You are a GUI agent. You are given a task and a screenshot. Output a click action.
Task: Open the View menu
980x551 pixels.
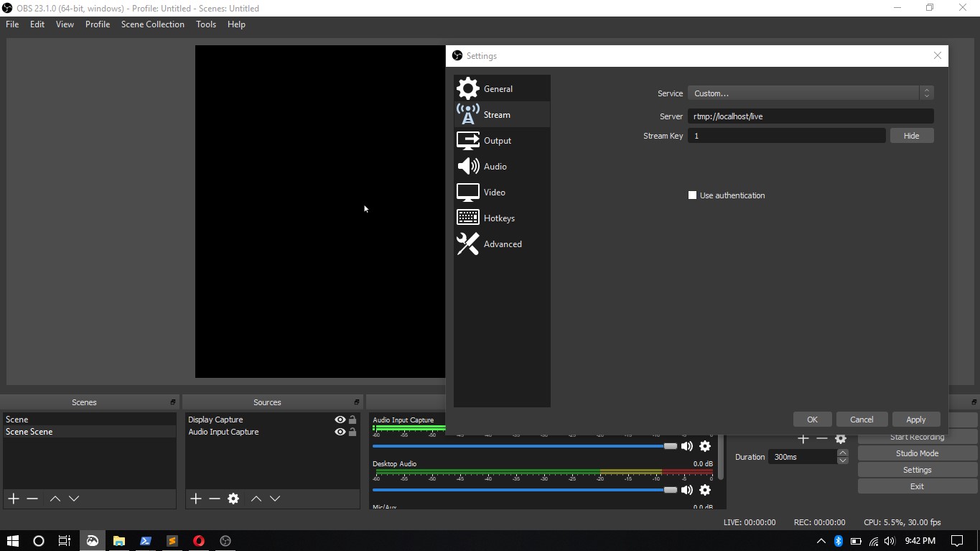pos(65,24)
